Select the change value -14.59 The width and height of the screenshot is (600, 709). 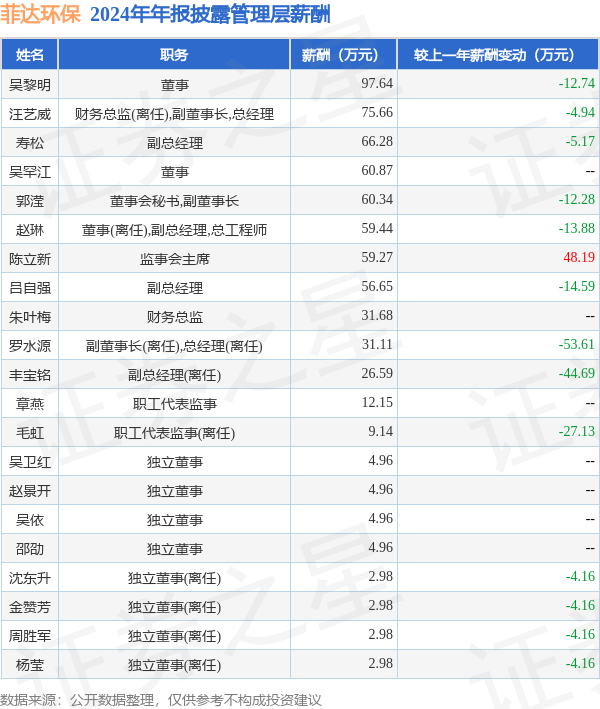pos(576,286)
